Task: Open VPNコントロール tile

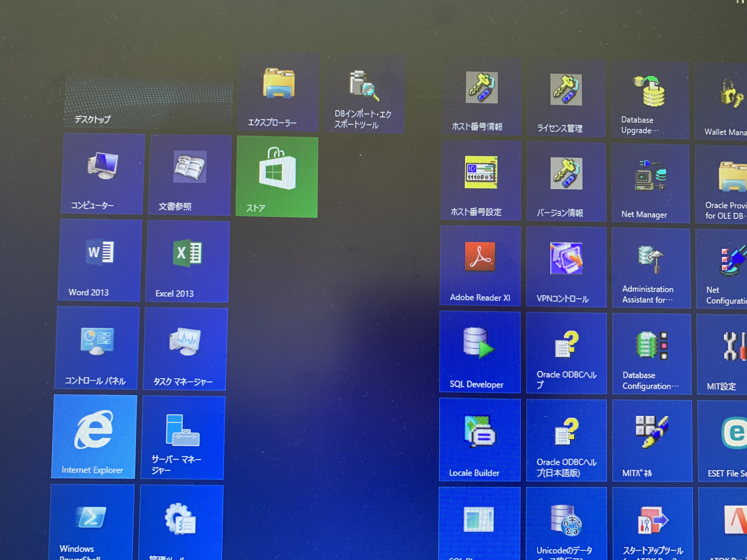Action: pyautogui.click(x=566, y=267)
